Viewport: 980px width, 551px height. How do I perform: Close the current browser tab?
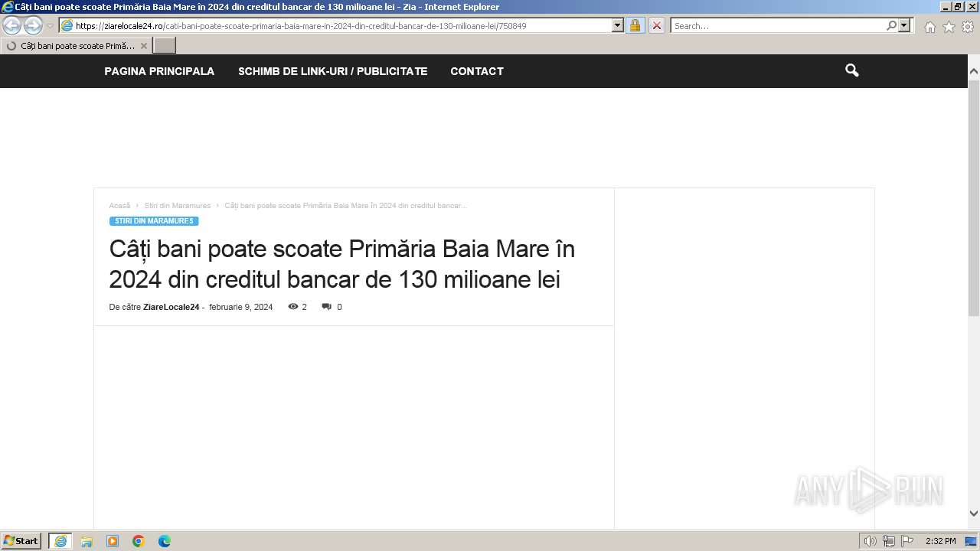pyautogui.click(x=143, y=46)
